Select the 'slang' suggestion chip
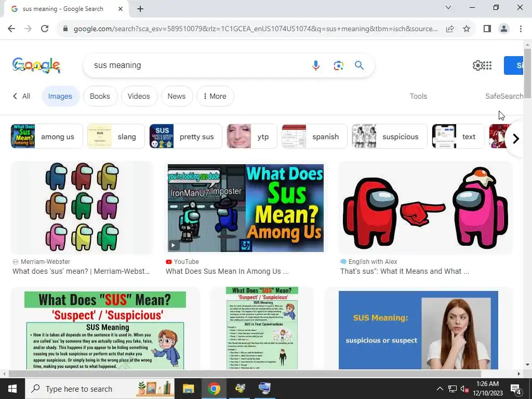Image resolution: width=532 pixels, height=399 pixels. pos(116,137)
